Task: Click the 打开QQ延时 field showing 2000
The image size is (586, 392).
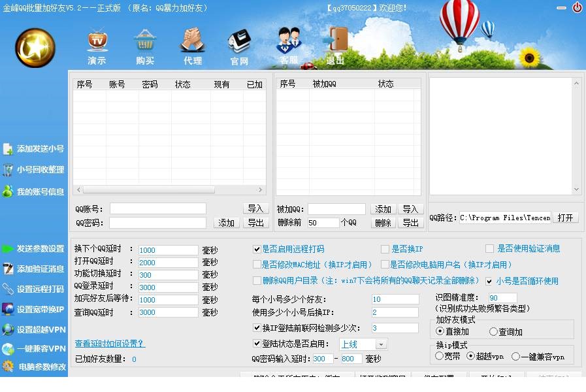Action: (168, 263)
